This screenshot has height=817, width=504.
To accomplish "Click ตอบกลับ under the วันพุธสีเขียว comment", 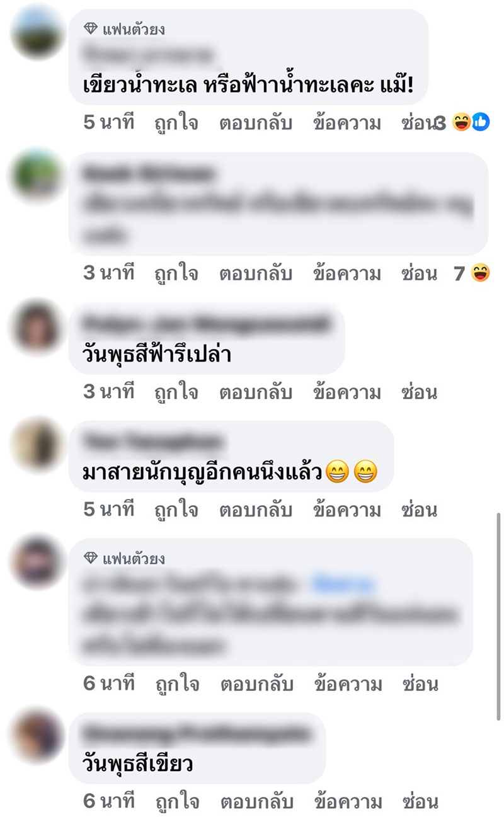I will pyautogui.click(x=256, y=801).
